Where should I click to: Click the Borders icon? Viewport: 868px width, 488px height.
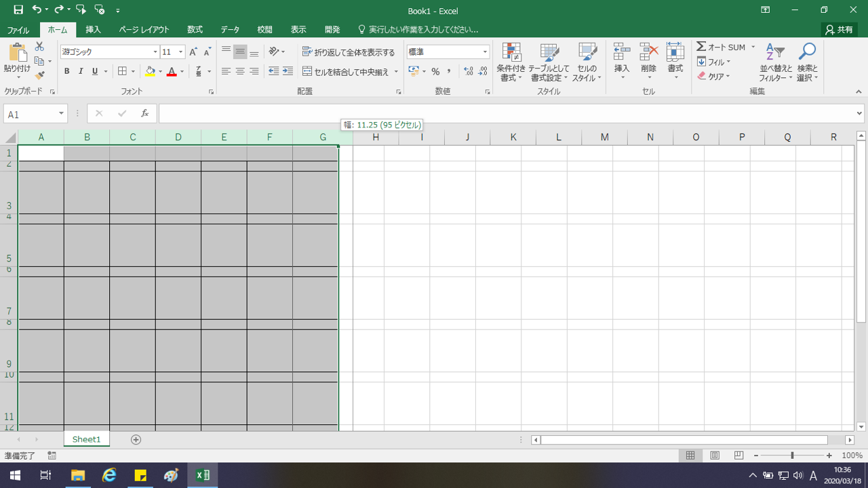(122, 71)
